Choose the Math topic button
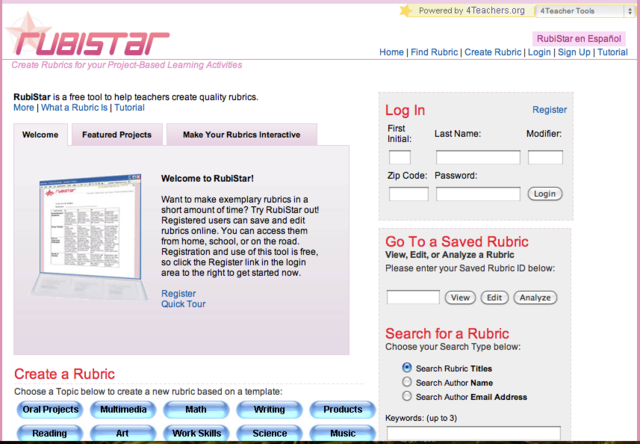The image size is (640, 444). point(196,410)
